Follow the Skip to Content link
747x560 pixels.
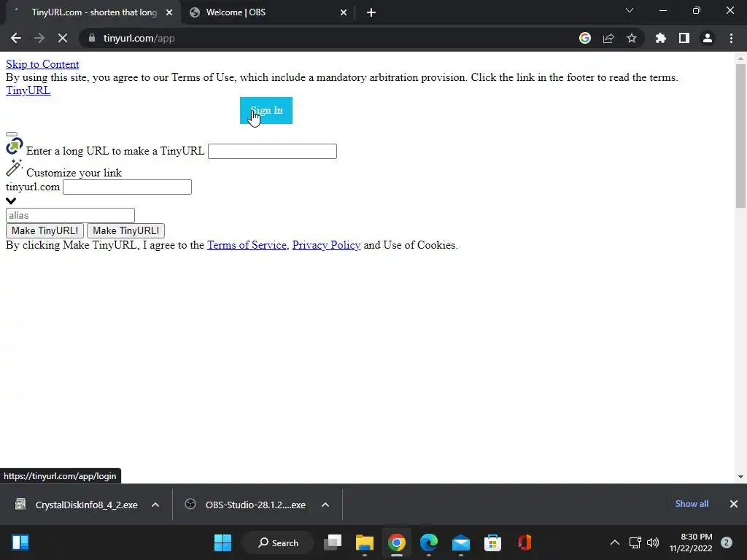point(42,64)
